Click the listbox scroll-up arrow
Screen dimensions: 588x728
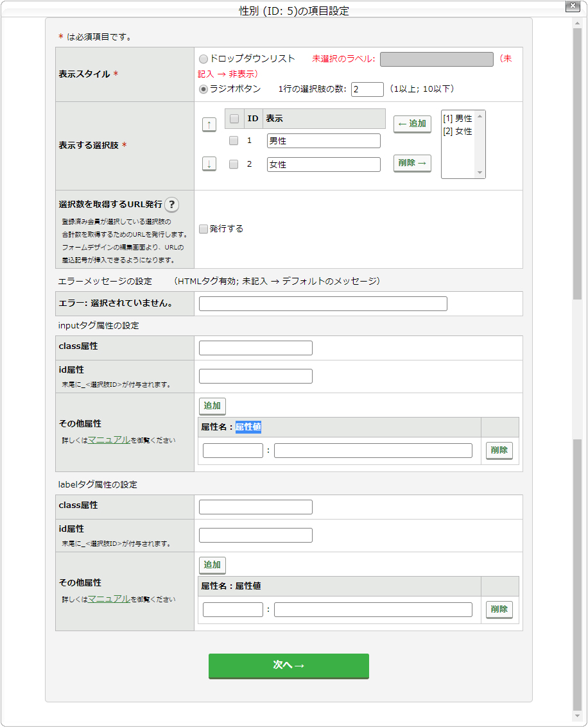coord(480,117)
